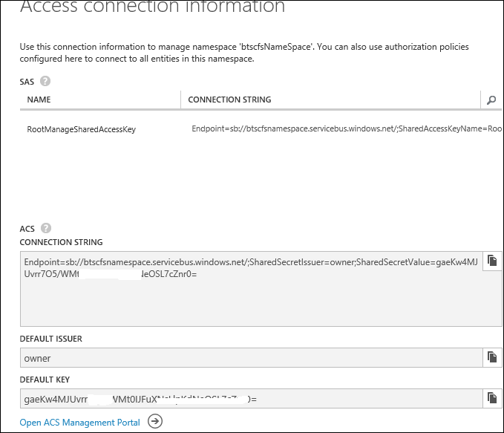Open search in the SAS table header
Viewport: 504px width, 433px height.
click(x=491, y=100)
